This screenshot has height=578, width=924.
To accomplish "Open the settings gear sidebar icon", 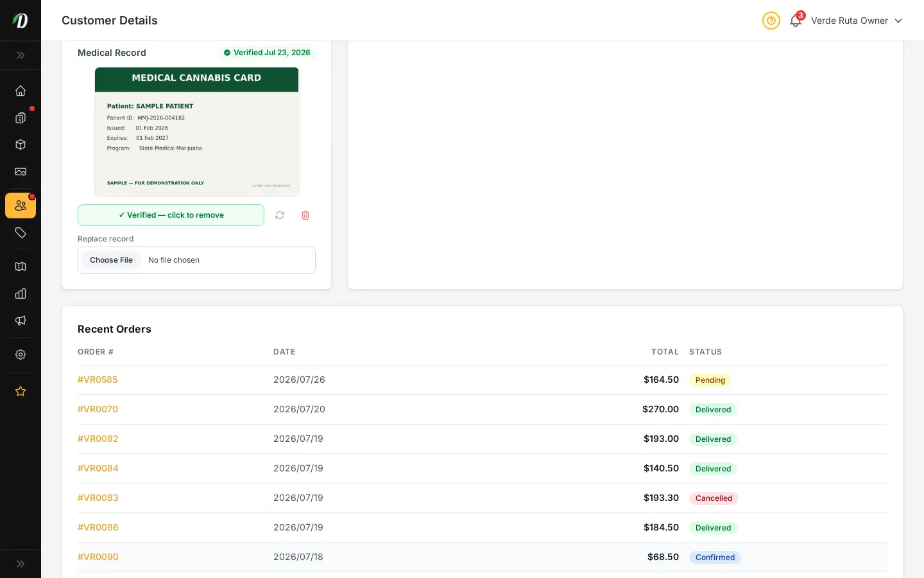I will tap(21, 355).
